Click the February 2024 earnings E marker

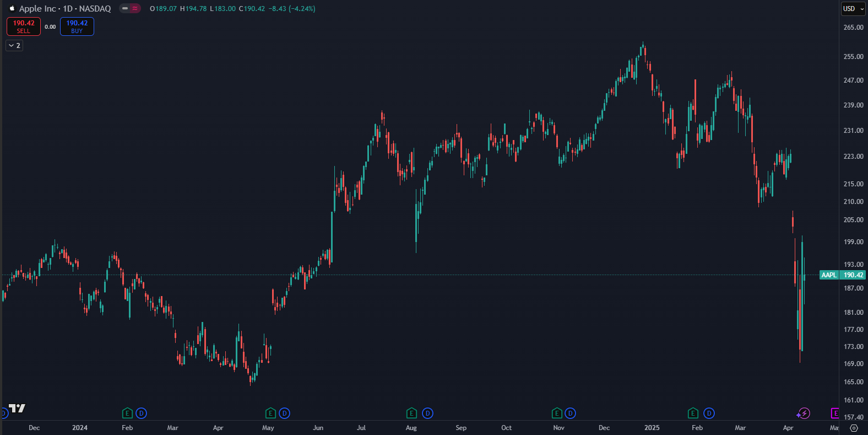tap(127, 413)
